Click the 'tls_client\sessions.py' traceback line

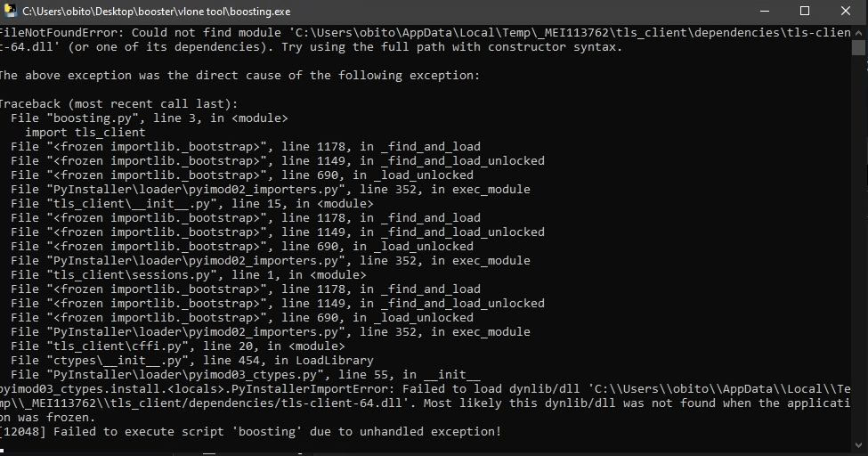tap(188, 275)
